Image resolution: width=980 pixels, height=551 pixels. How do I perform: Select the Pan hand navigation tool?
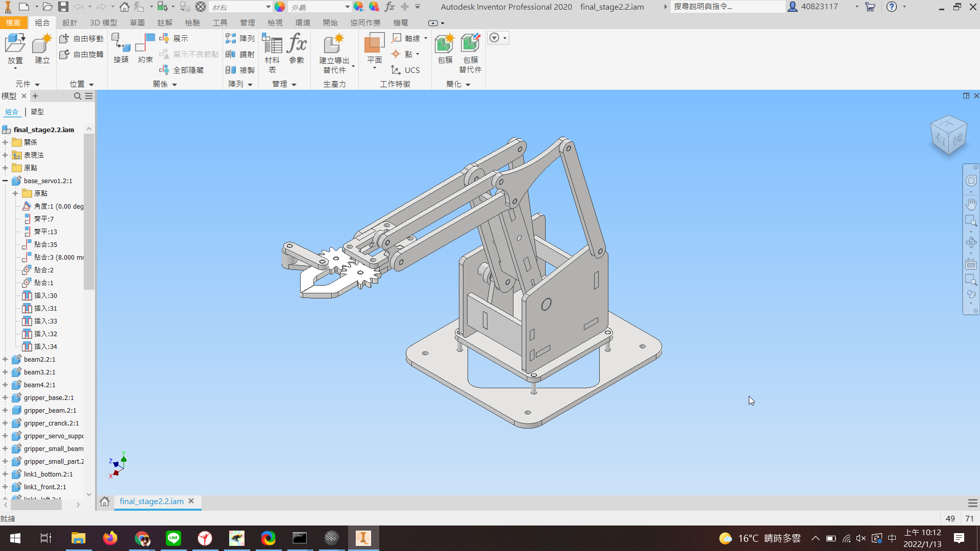[x=971, y=204]
